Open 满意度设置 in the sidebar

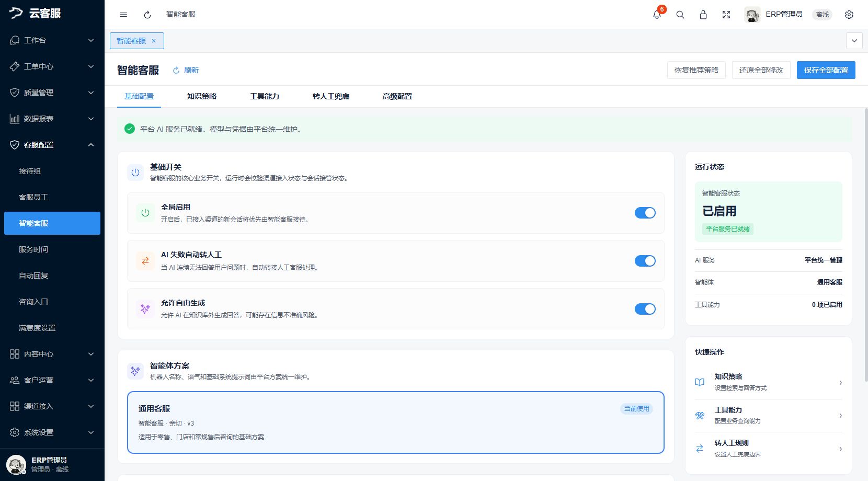(52, 328)
